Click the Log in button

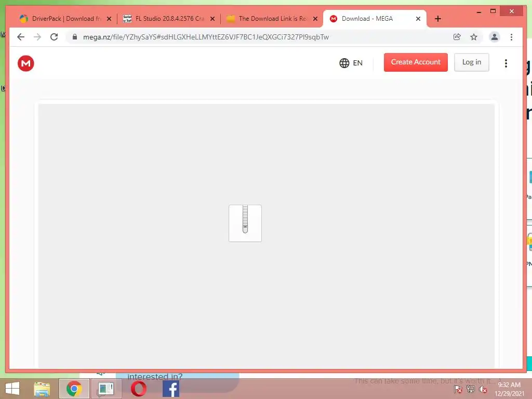click(472, 62)
